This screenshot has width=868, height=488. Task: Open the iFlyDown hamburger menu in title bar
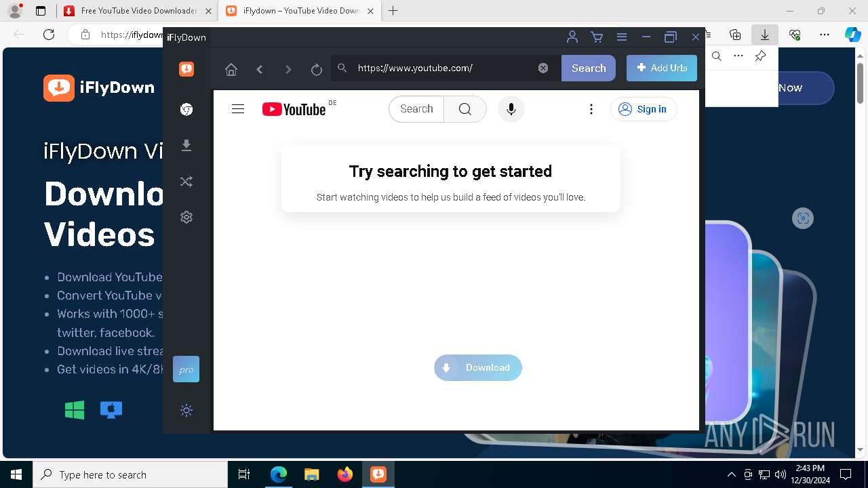(x=622, y=37)
